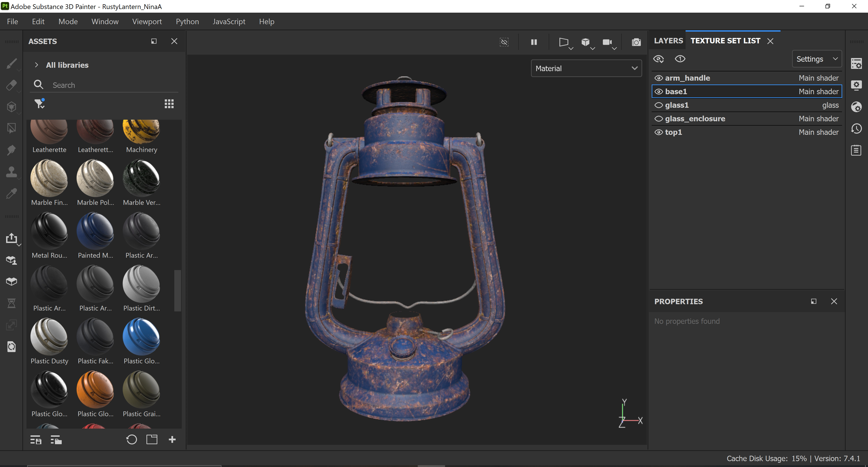The width and height of the screenshot is (868, 467).
Task: Show the glass_enclosure texture set
Action: (658, 119)
